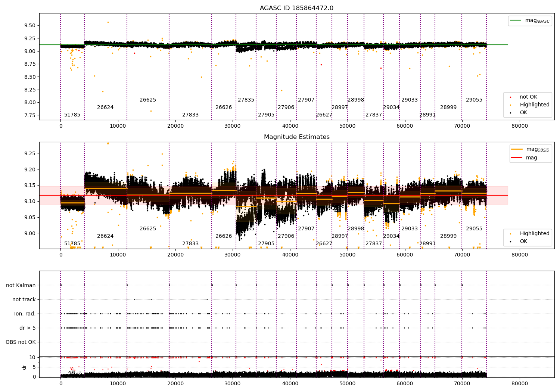This screenshot has width=560, height=392.
Task: Click the 9.20 y-axis tick label
Action: click(x=30, y=169)
